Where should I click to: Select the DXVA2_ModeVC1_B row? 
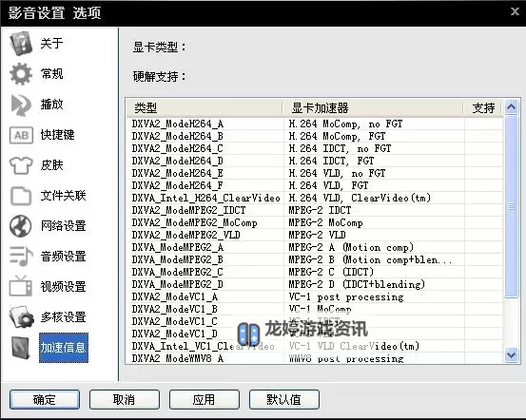[315, 309]
